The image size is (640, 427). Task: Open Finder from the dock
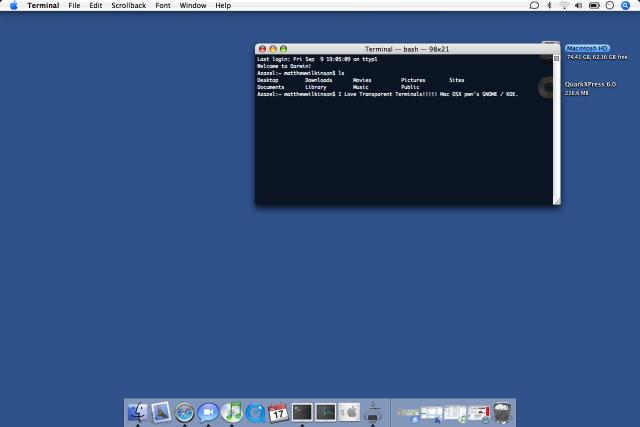click(x=138, y=412)
